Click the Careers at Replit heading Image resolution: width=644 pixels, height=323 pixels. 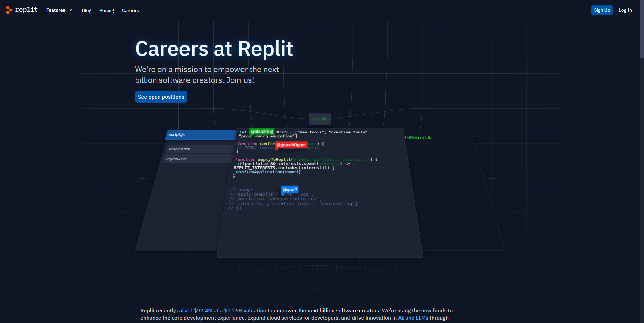coord(214,49)
